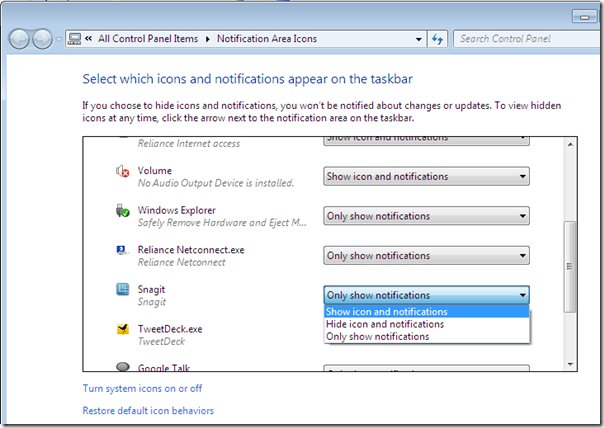Click the Volume speaker icon
The height and width of the screenshot is (428, 604).
122,171
